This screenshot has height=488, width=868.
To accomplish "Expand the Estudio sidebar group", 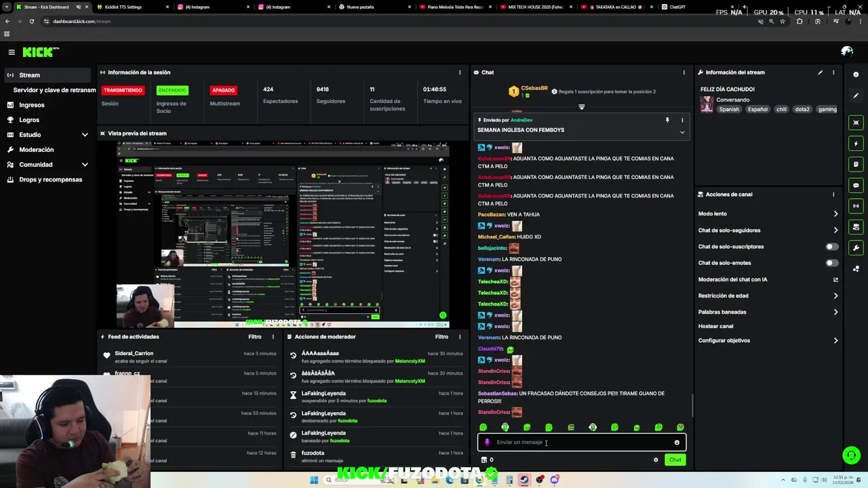I will pyautogui.click(x=46, y=135).
